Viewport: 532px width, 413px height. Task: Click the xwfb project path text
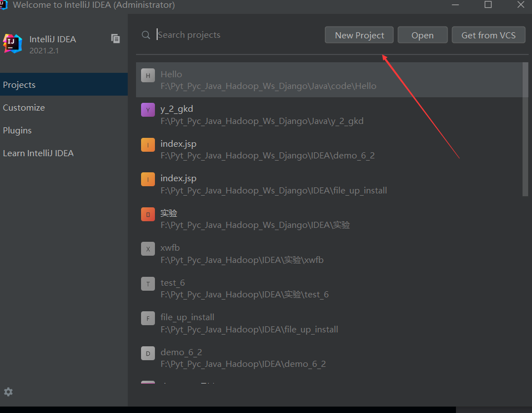[242, 260]
